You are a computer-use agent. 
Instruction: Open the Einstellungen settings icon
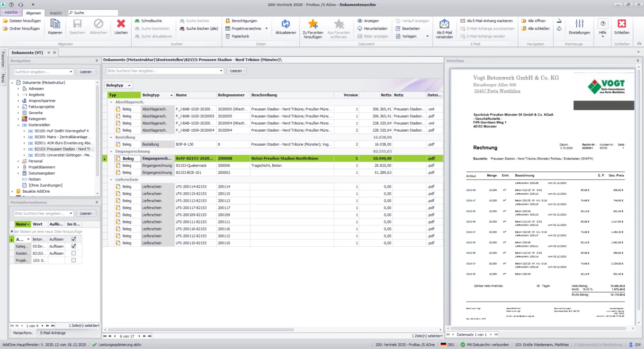coord(579,25)
